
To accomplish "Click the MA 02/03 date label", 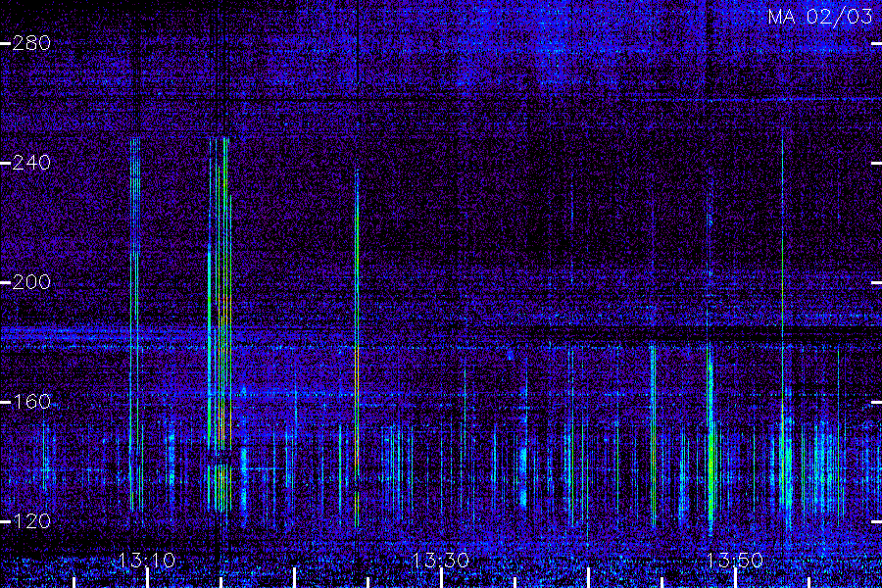I will coord(820,17).
